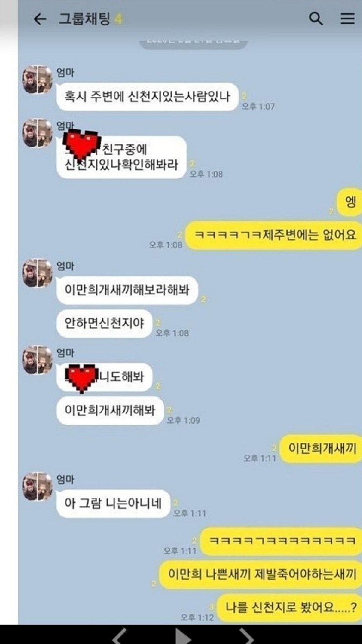Select the yellow 엥 message bubble
Viewport: 362px width, 644px height.
(350, 202)
